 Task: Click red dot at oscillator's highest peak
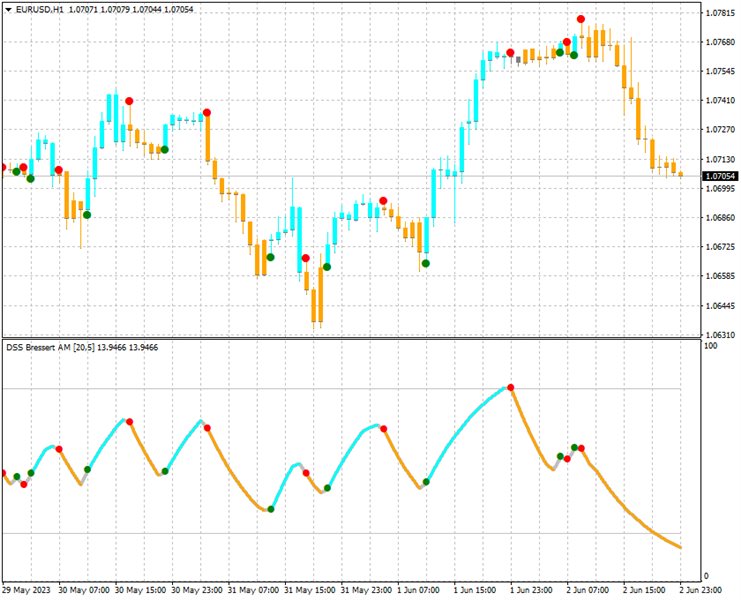511,387
